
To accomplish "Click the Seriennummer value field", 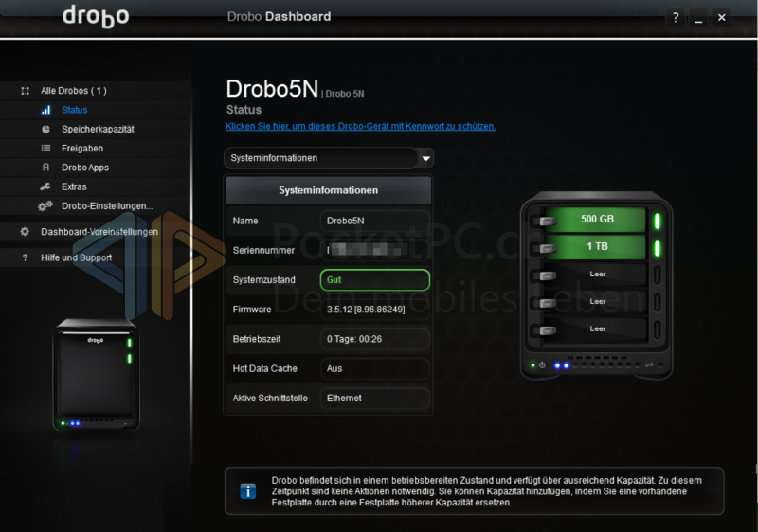I will pos(374,250).
